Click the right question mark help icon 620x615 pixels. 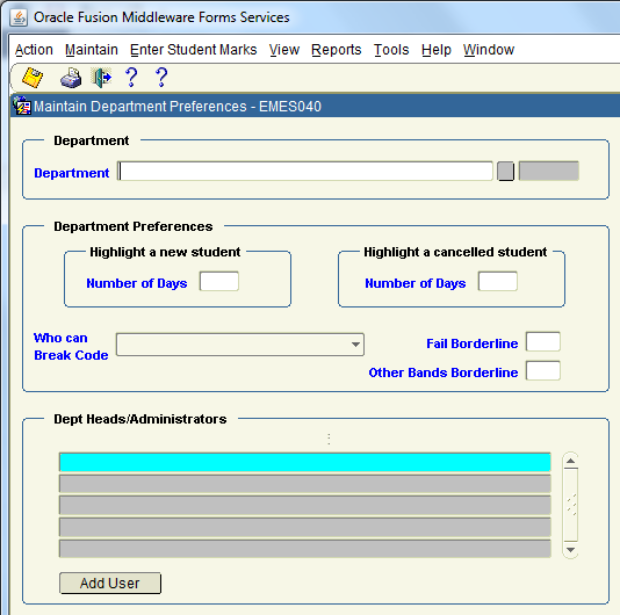[x=161, y=78]
